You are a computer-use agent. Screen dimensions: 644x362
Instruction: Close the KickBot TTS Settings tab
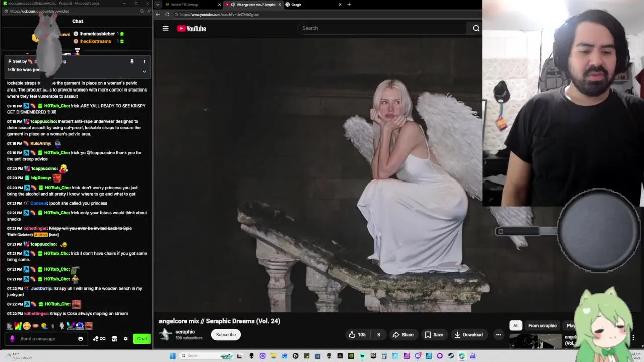pyautogui.click(x=219, y=5)
